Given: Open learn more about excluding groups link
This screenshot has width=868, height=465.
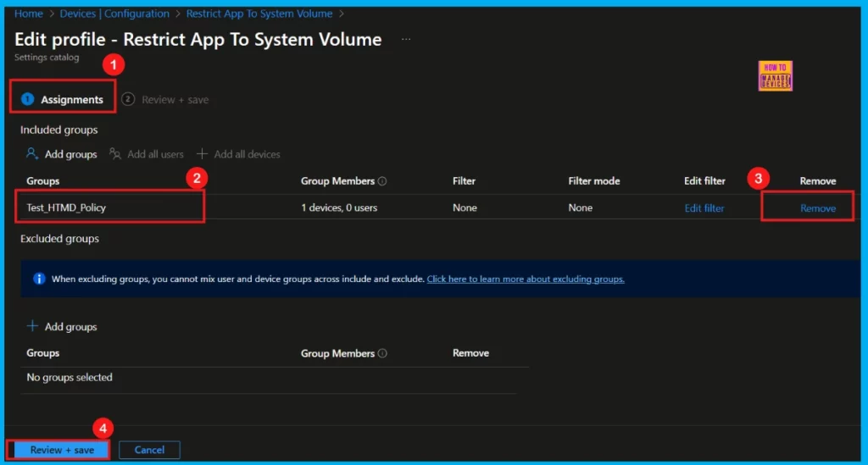Looking at the screenshot, I should point(526,280).
